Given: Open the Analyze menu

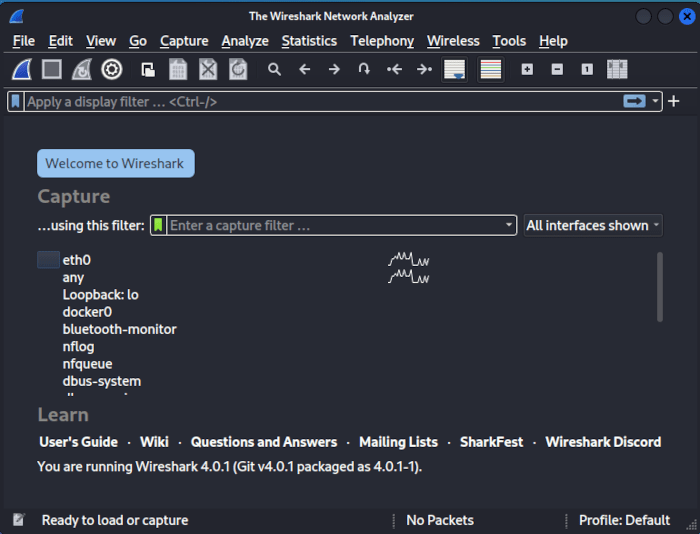Looking at the screenshot, I should click(x=245, y=41).
